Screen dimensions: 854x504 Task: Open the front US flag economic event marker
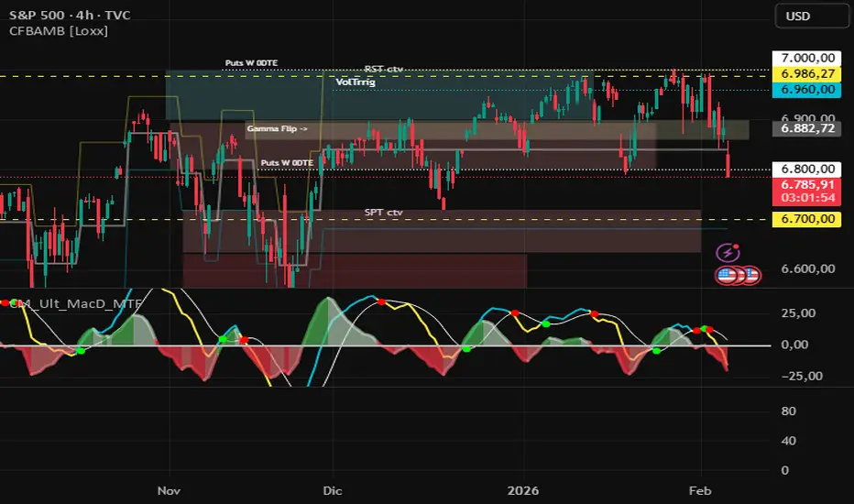point(727,275)
